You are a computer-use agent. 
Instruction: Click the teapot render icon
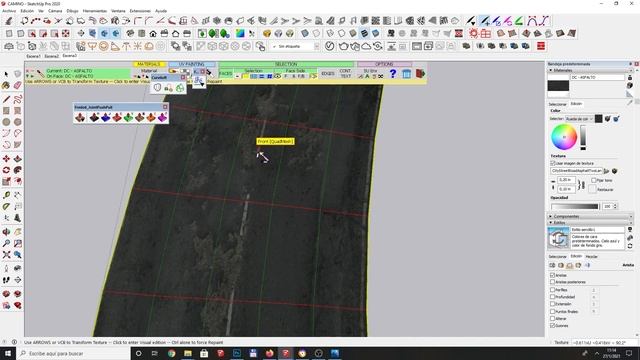coord(343,46)
